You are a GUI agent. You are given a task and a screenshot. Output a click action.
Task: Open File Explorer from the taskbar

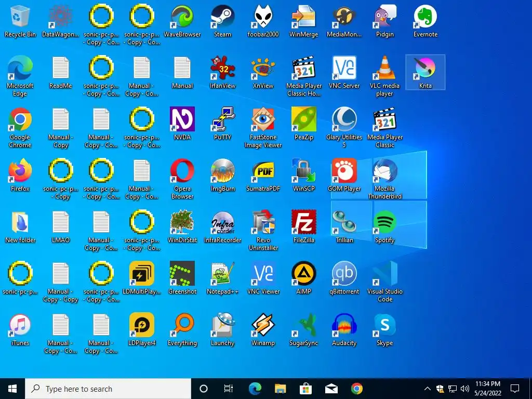(x=280, y=389)
